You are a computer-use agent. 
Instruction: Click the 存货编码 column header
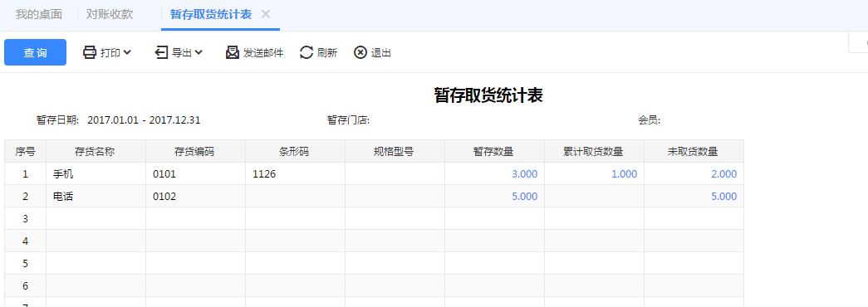click(195, 151)
